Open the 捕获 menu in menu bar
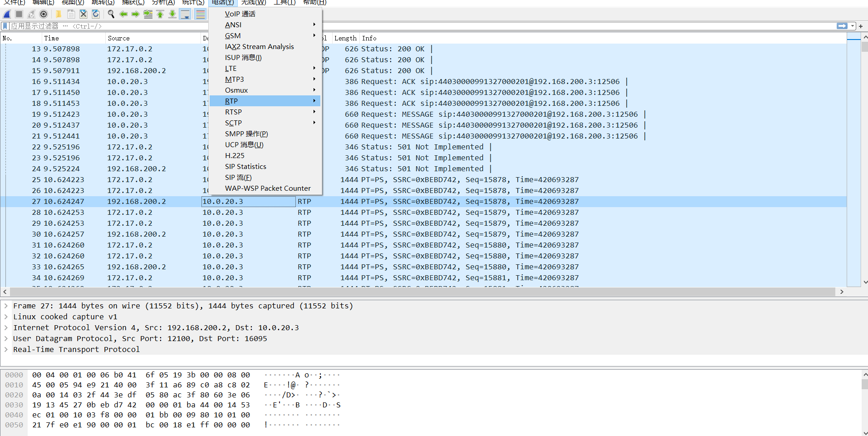868x436 pixels. click(x=133, y=2)
